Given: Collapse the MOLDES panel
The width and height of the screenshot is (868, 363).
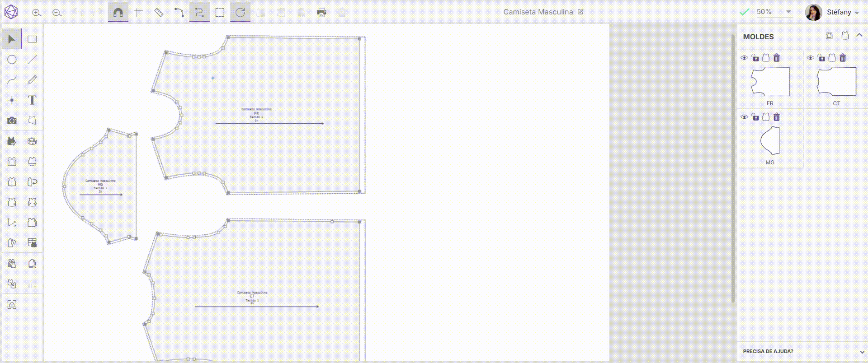Looking at the screenshot, I should point(859,35).
